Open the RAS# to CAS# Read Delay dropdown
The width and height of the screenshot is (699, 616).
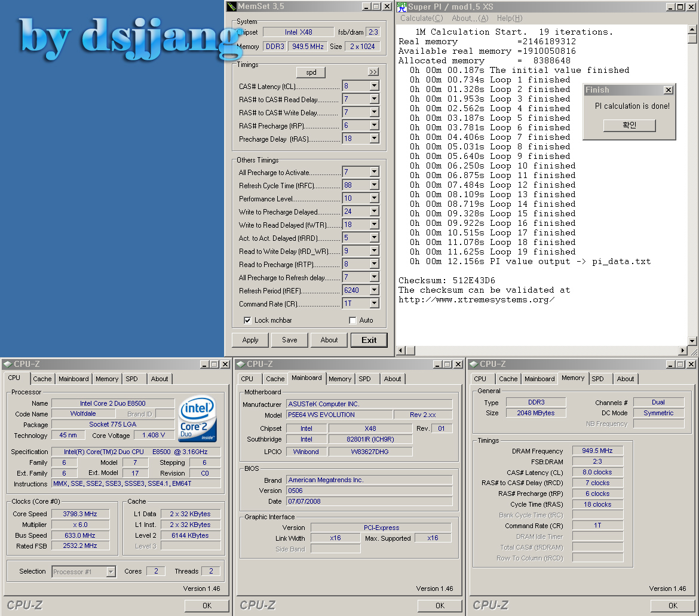click(x=375, y=99)
